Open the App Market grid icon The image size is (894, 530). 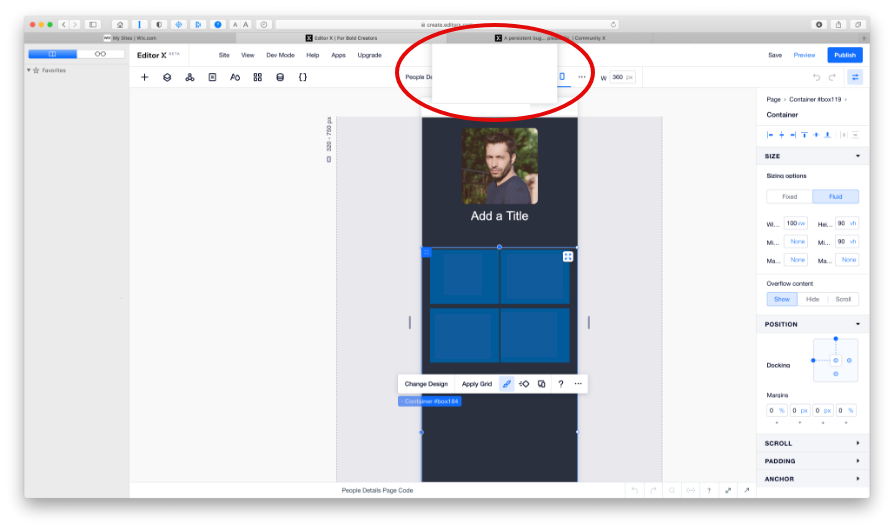[x=258, y=77]
